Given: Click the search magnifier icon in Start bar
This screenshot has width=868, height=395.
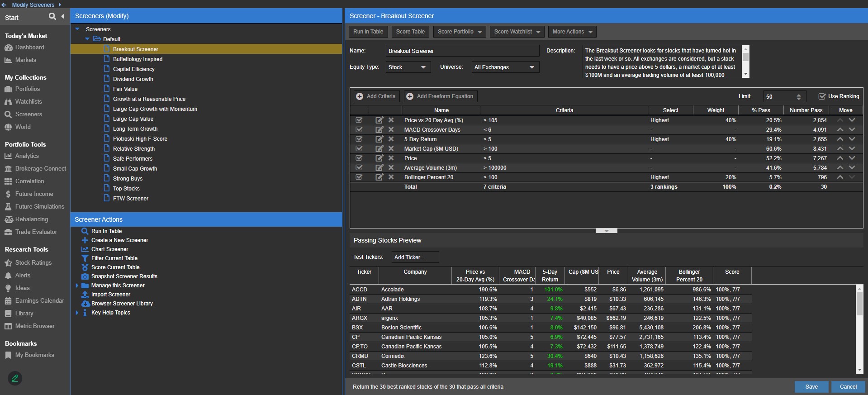Looking at the screenshot, I should click(x=52, y=16).
